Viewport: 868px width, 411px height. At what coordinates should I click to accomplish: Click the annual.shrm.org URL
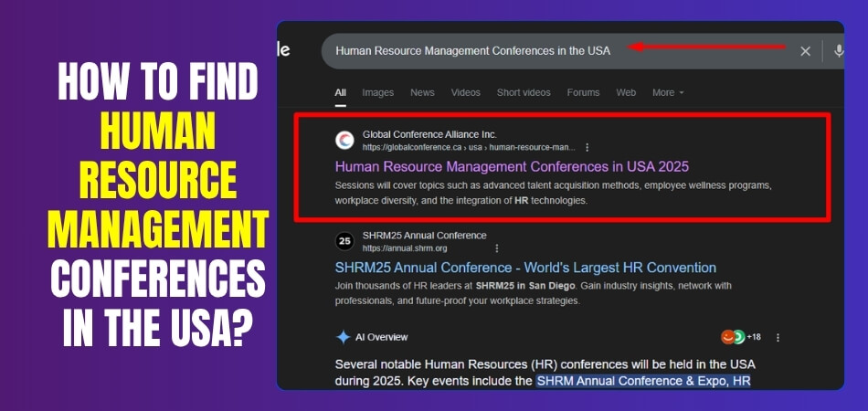[405, 248]
